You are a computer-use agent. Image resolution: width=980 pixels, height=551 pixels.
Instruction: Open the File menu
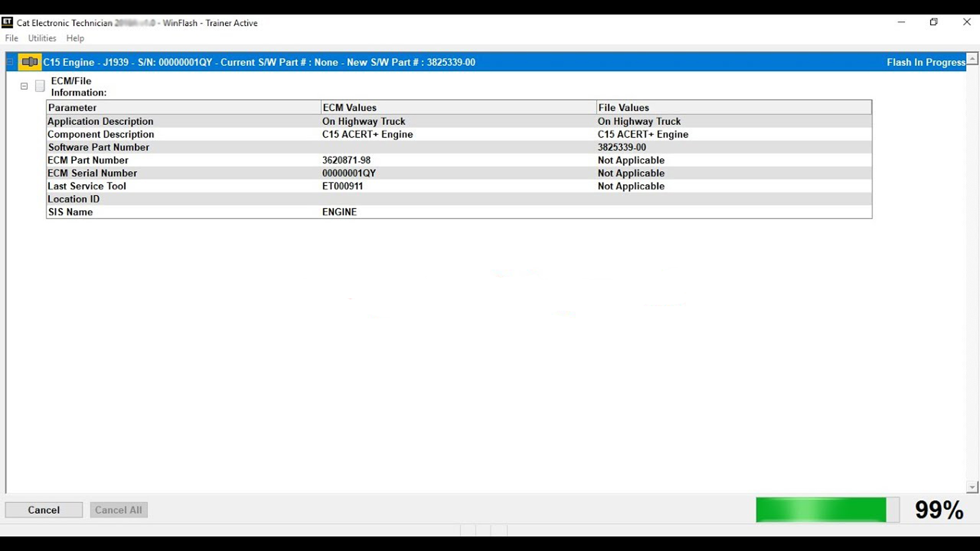pos(12,38)
